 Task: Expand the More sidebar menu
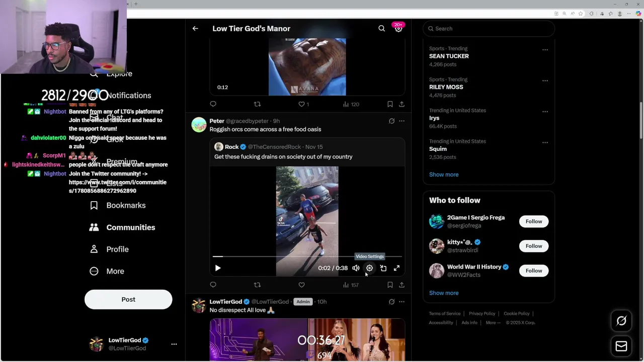click(x=107, y=271)
